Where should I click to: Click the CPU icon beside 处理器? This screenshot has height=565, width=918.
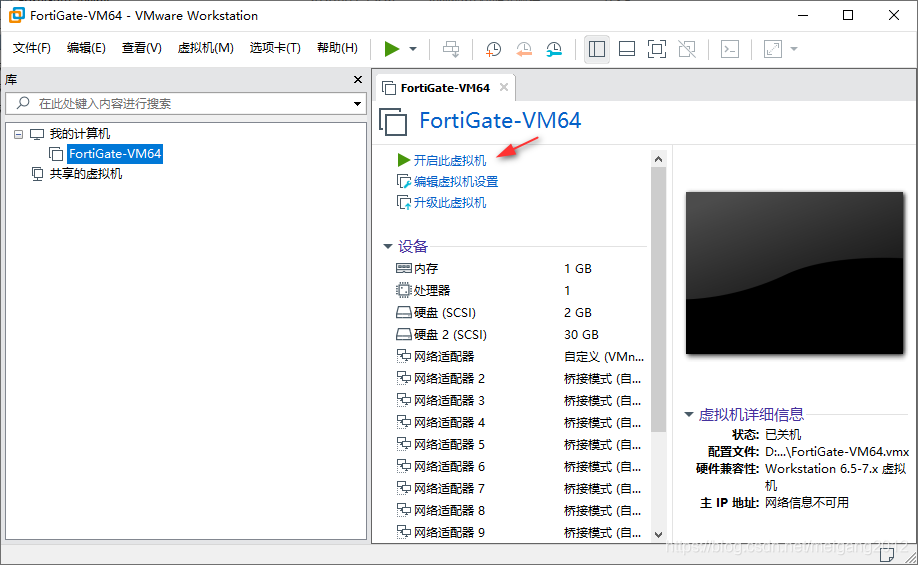pos(403,290)
